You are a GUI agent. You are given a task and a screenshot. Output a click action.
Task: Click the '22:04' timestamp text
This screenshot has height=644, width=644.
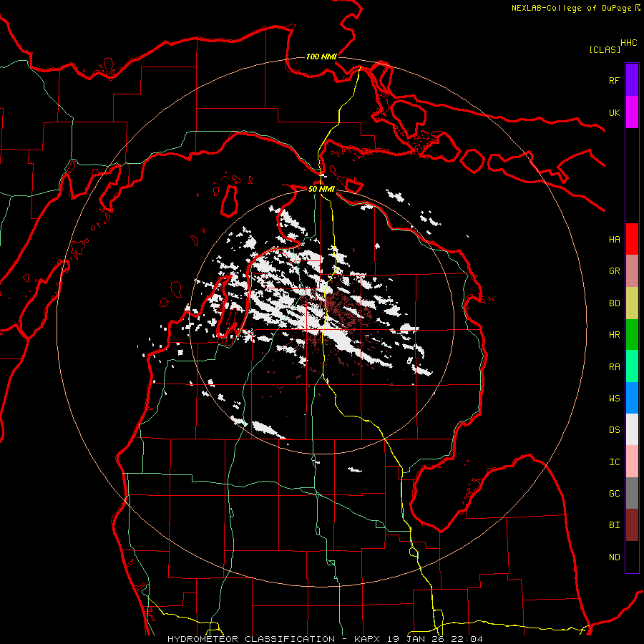[x=467, y=639]
